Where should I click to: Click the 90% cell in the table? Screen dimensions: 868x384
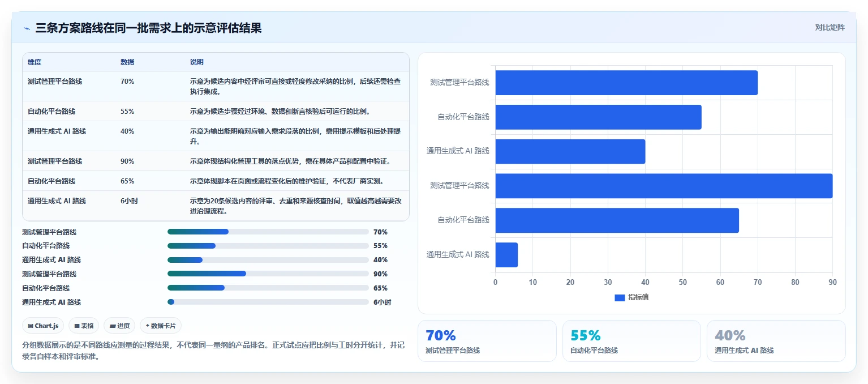(x=127, y=161)
